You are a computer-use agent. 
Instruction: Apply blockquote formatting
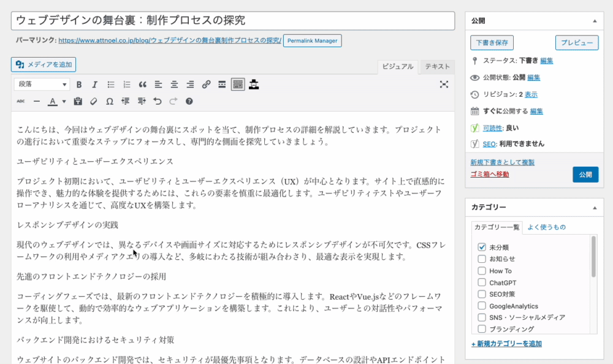pyautogui.click(x=142, y=85)
